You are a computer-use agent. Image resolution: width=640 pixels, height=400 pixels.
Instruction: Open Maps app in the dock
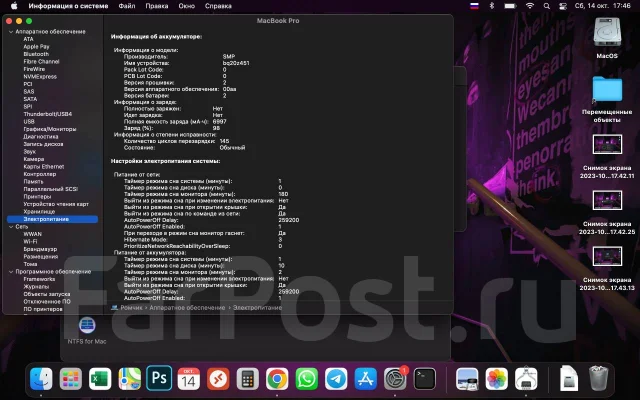130,378
